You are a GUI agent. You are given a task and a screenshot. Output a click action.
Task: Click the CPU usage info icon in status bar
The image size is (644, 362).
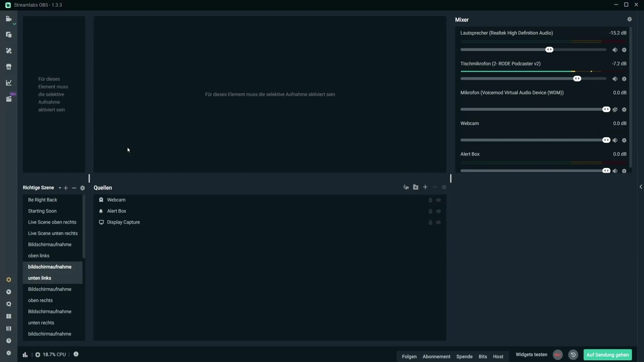pyautogui.click(x=76, y=354)
